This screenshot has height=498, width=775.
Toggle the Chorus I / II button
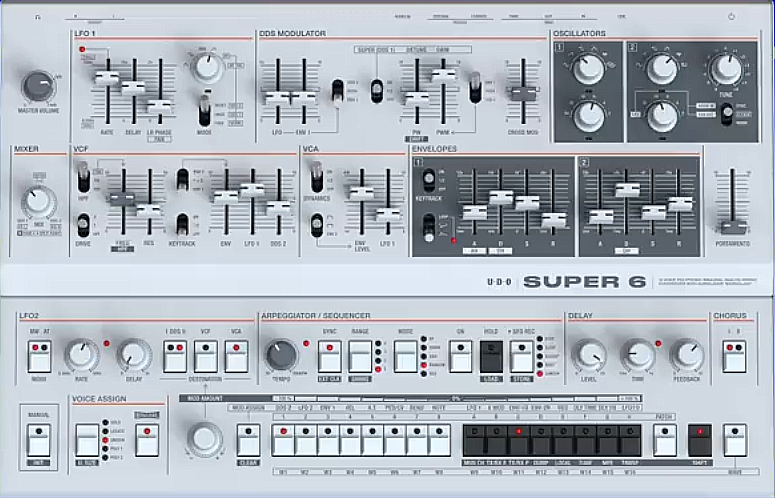pyautogui.click(x=734, y=356)
